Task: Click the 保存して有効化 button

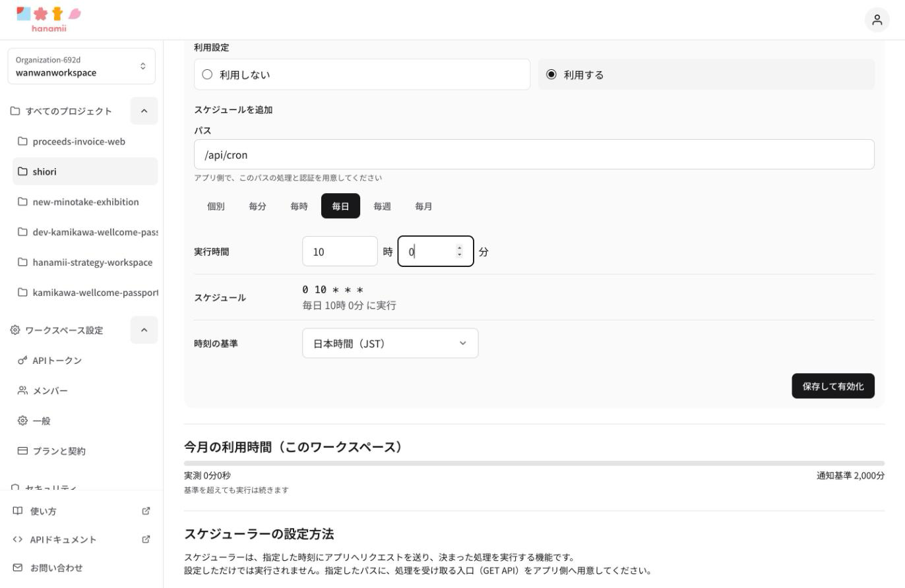Action: point(833,386)
